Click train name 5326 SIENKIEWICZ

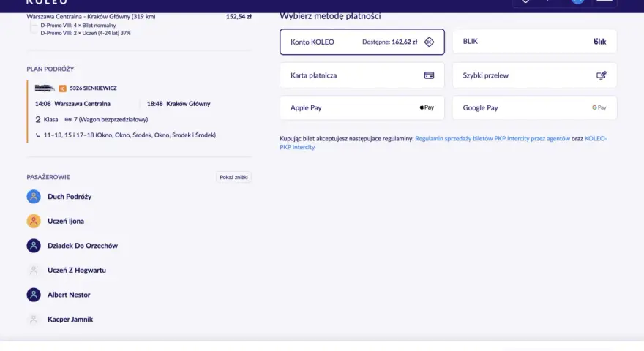pos(93,88)
